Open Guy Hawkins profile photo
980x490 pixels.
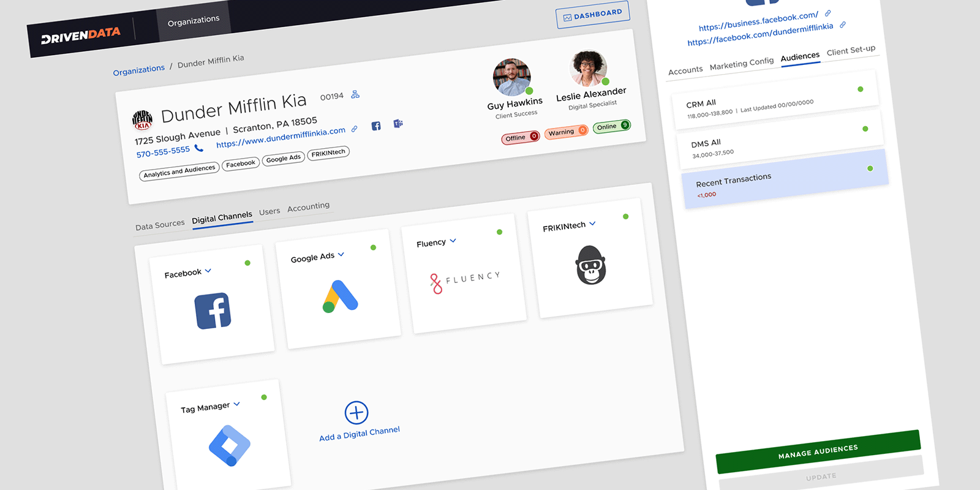tap(512, 77)
